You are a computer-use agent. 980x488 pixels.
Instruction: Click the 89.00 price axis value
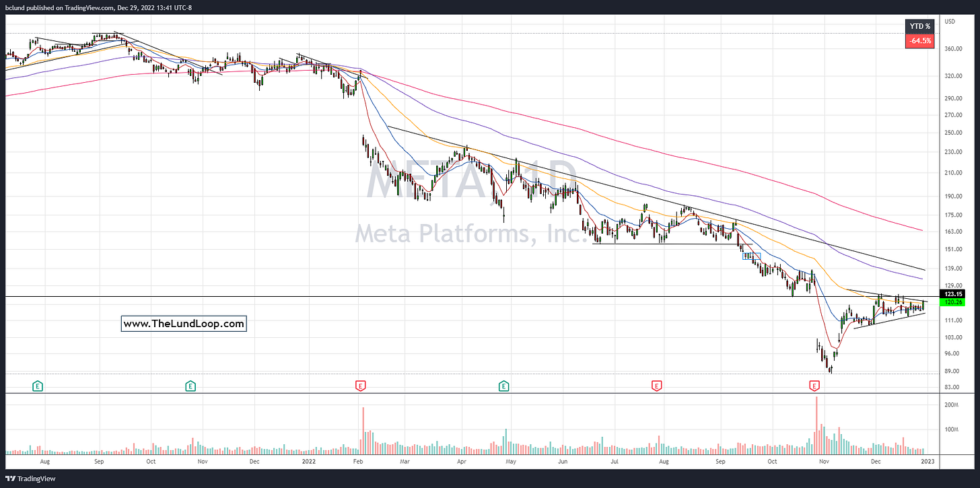(x=952, y=370)
